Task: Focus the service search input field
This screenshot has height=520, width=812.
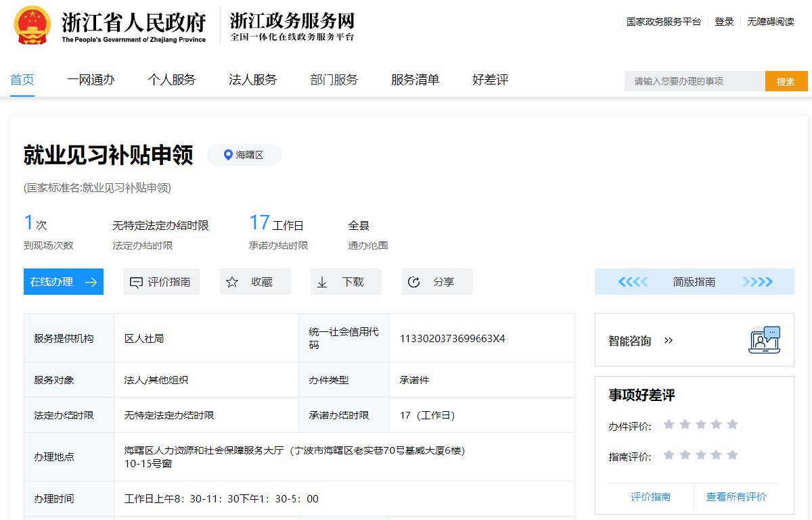Action: click(694, 81)
